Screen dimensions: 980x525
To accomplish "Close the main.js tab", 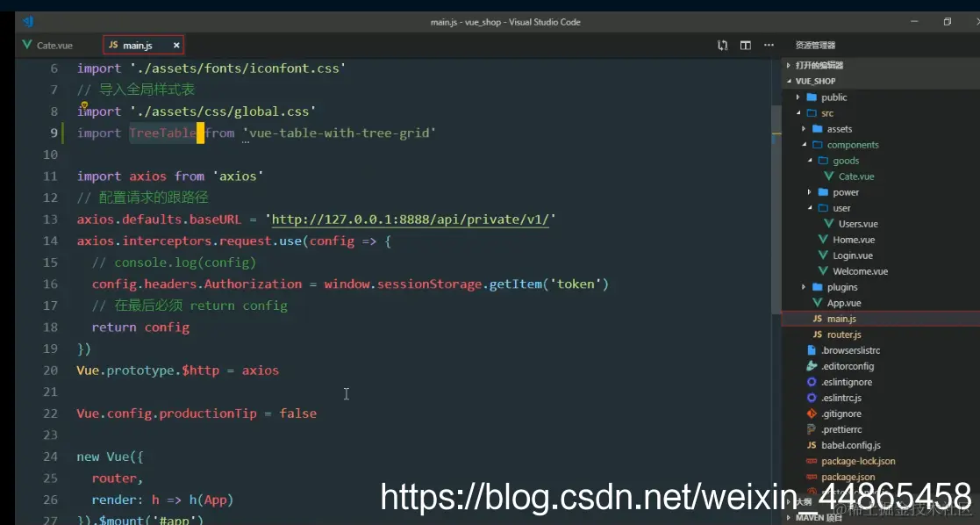I will pyautogui.click(x=176, y=45).
